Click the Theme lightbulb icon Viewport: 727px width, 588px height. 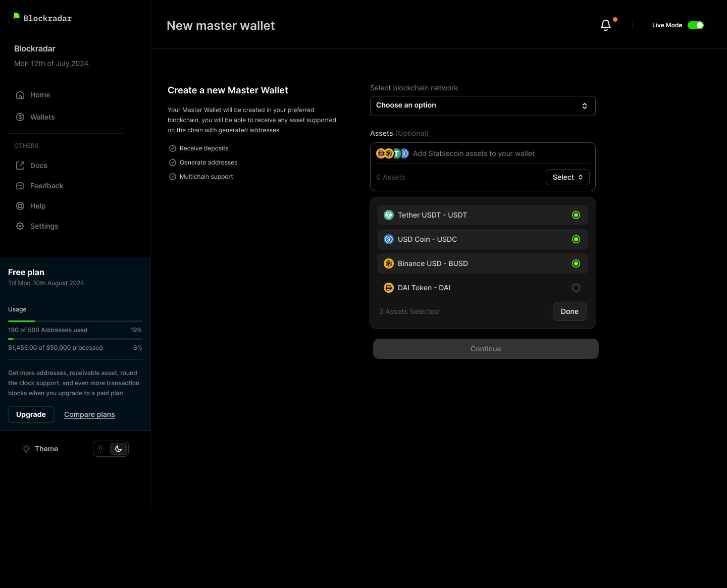click(26, 449)
